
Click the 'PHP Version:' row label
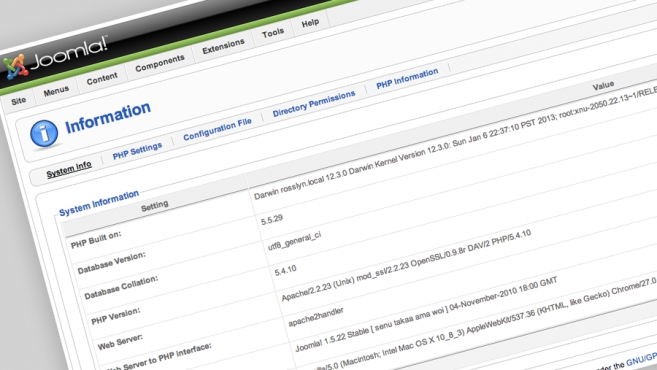coord(116,316)
